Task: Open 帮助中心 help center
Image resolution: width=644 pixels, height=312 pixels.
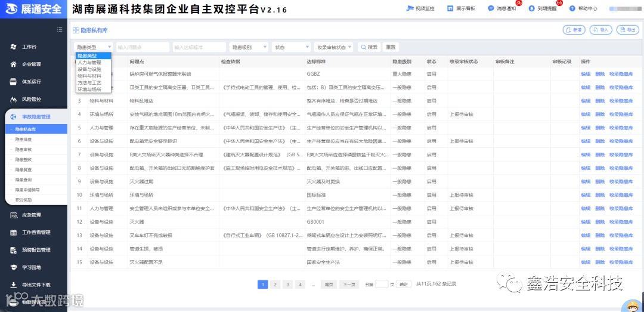Action: (583, 8)
